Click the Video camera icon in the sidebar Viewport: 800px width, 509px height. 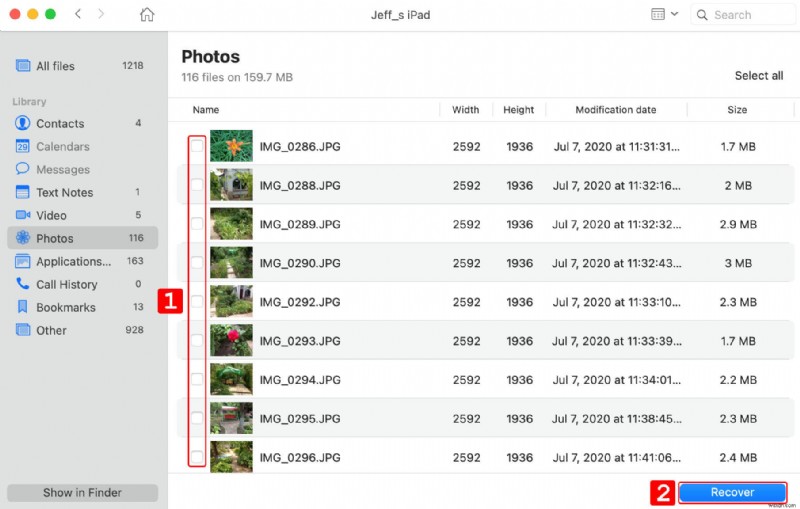22,215
